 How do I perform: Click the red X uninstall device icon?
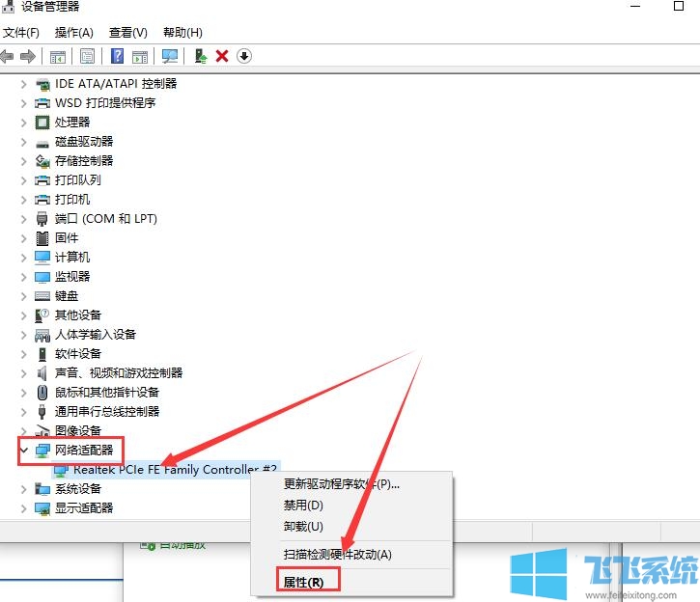point(222,56)
